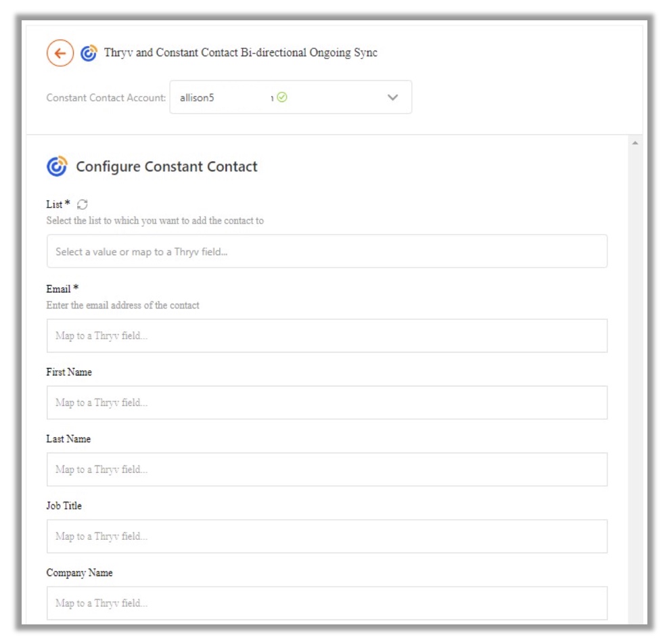Click the 'Email *' field label
This screenshot has width=667, height=644.
coord(62,290)
